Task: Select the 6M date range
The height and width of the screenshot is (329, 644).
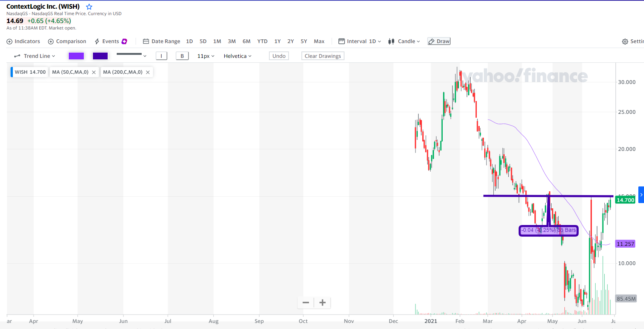Action: click(246, 41)
